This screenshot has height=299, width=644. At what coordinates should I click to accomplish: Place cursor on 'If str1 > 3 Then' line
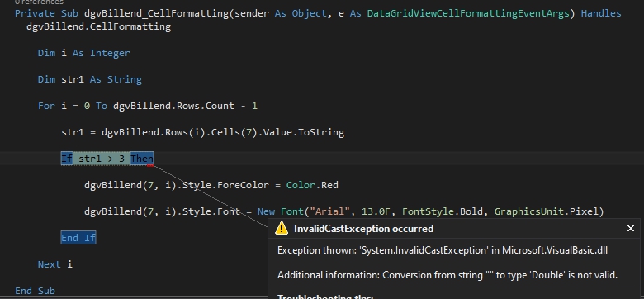(107, 159)
